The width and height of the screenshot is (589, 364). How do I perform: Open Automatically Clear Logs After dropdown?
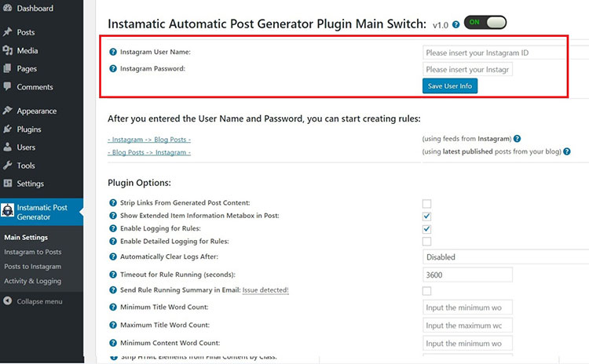pyautogui.click(x=506, y=257)
